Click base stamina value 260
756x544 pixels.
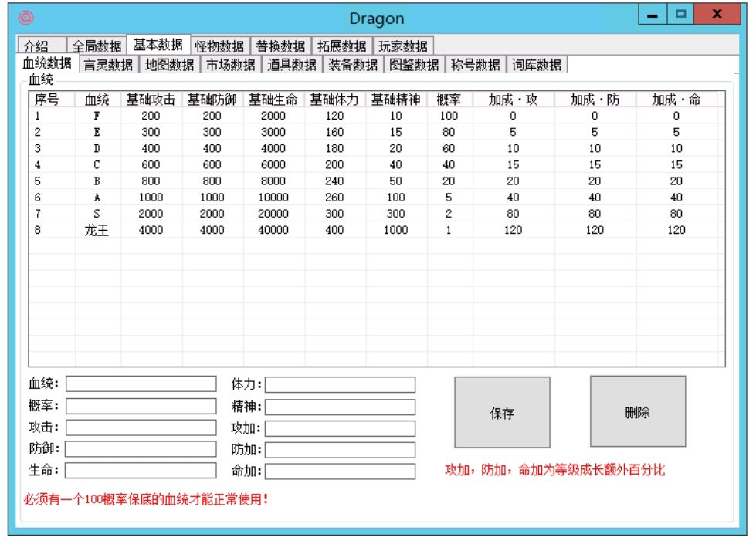tap(334, 198)
